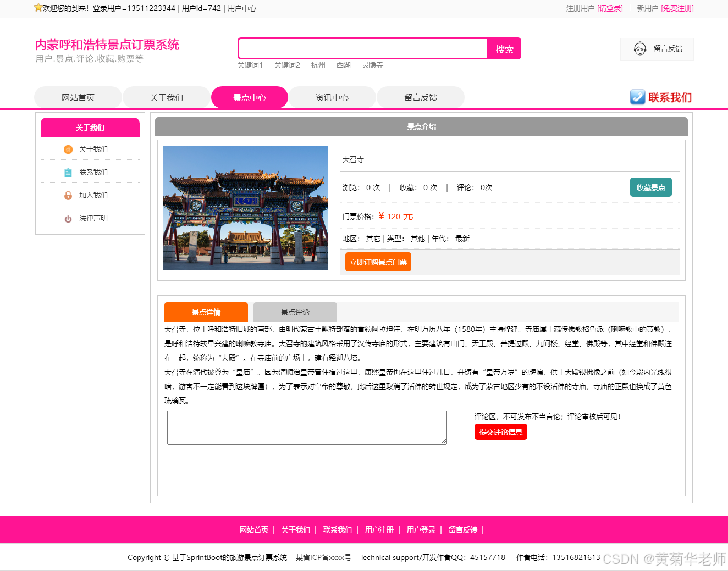The width and height of the screenshot is (728, 571).
Task: Open sidebar 关于我们 text link
Action: point(93,149)
